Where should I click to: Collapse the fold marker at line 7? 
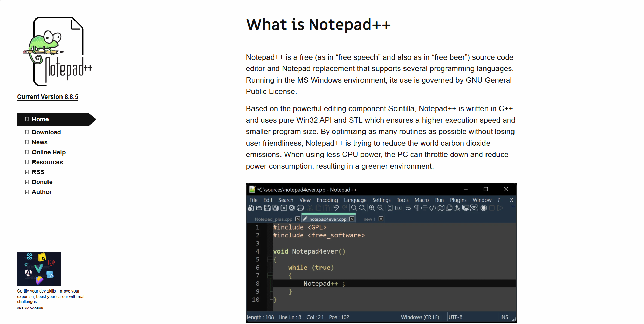270,275
